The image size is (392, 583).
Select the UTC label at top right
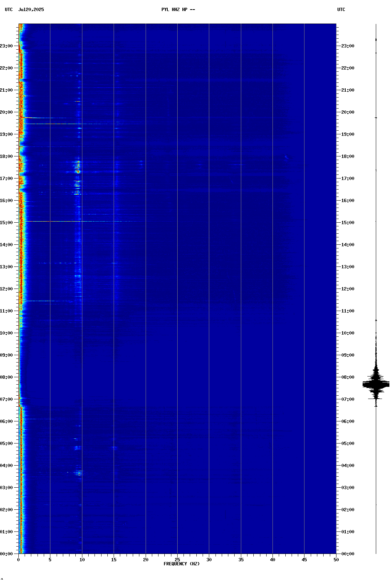(341, 10)
